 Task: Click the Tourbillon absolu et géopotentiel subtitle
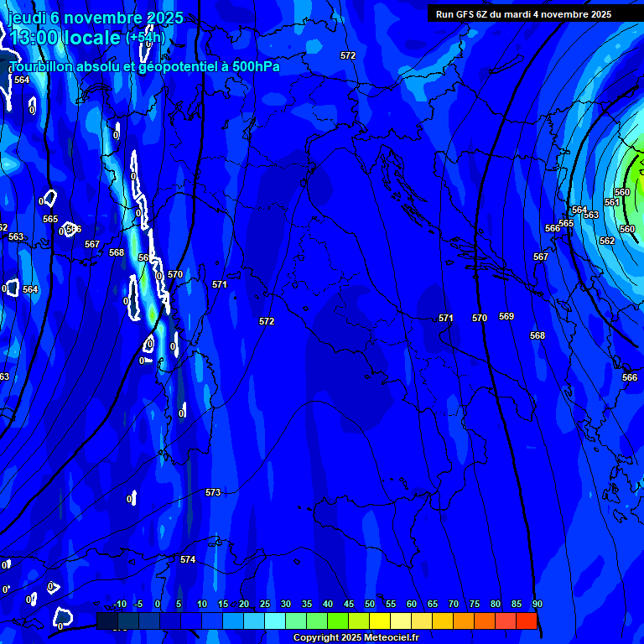click(x=143, y=66)
